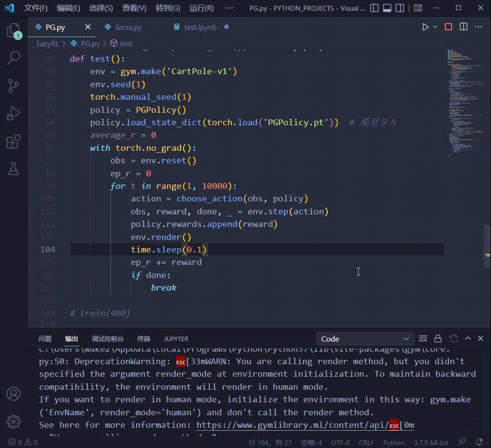Screen dimensions: 491x448
Task: Open the Extensions view
Action: click(x=13, y=142)
